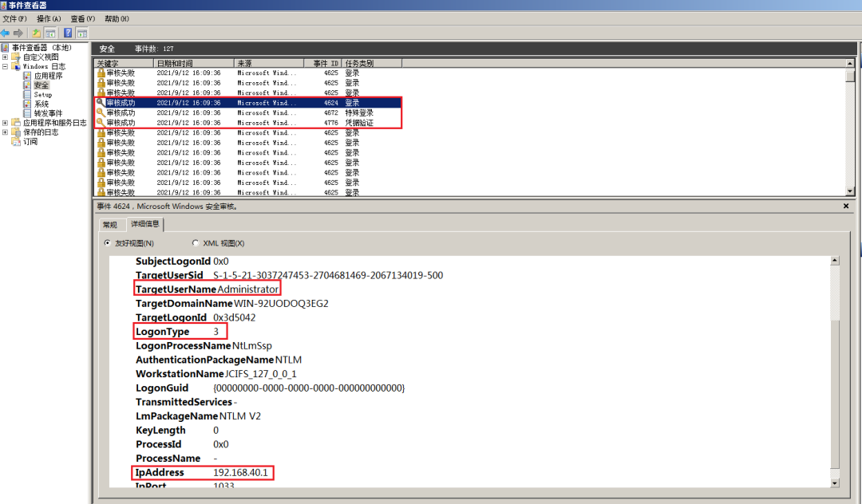Collapse the Windows 日志 tree node

[5, 66]
